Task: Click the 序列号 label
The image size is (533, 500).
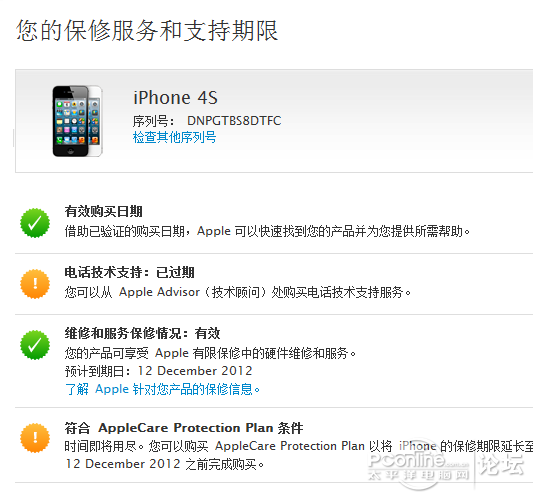Action: [153, 121]
